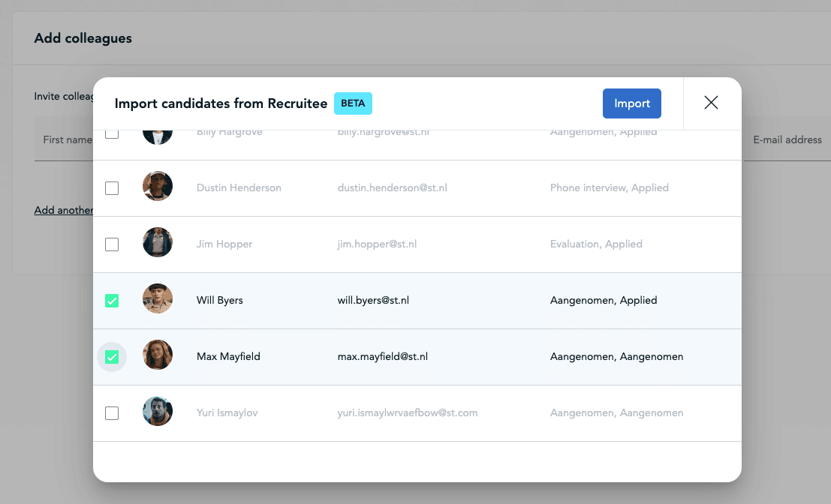The image size is (831, 504).
Task: Uncheck Will Byers checkbox
Action: click(x=112, y=301)
